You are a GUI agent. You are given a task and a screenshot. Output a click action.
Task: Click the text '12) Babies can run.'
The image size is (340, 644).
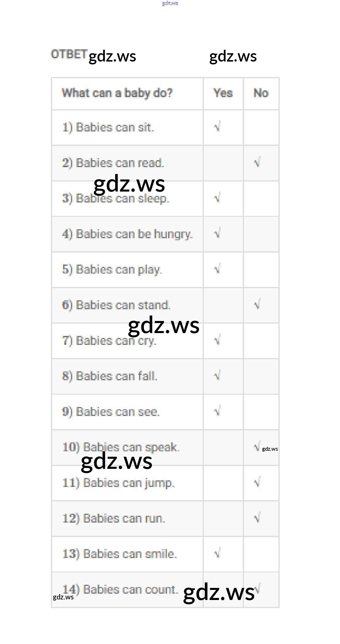[x=114, y=518]
